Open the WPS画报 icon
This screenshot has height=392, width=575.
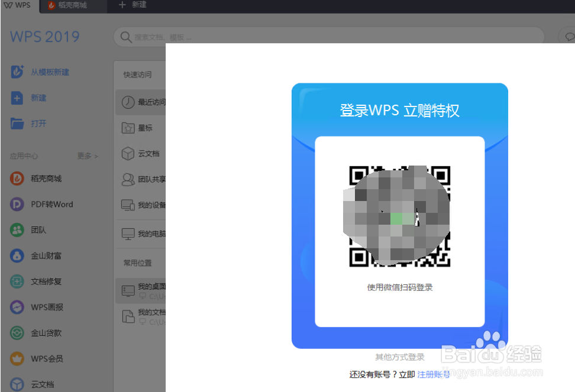(17, 307)
